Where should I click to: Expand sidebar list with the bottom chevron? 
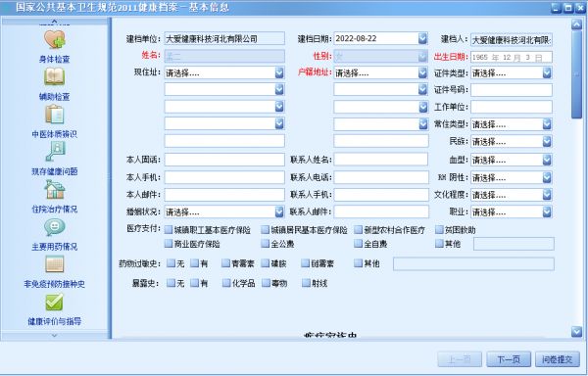coord(54,335)
